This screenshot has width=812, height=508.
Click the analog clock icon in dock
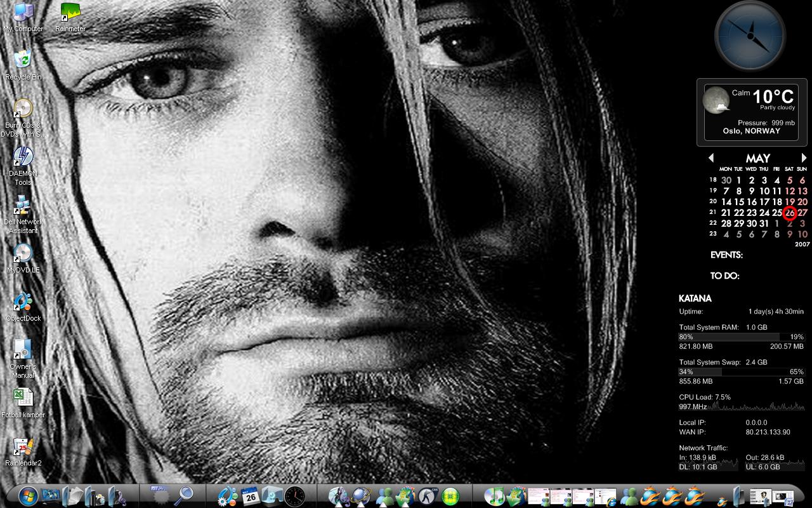[294, 495]
